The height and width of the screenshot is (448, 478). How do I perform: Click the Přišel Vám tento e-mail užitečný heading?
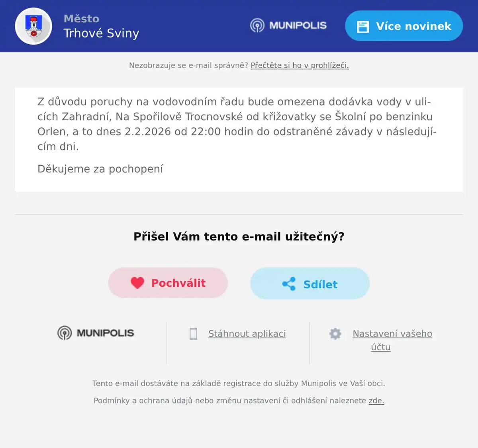[x=239, y=236]
